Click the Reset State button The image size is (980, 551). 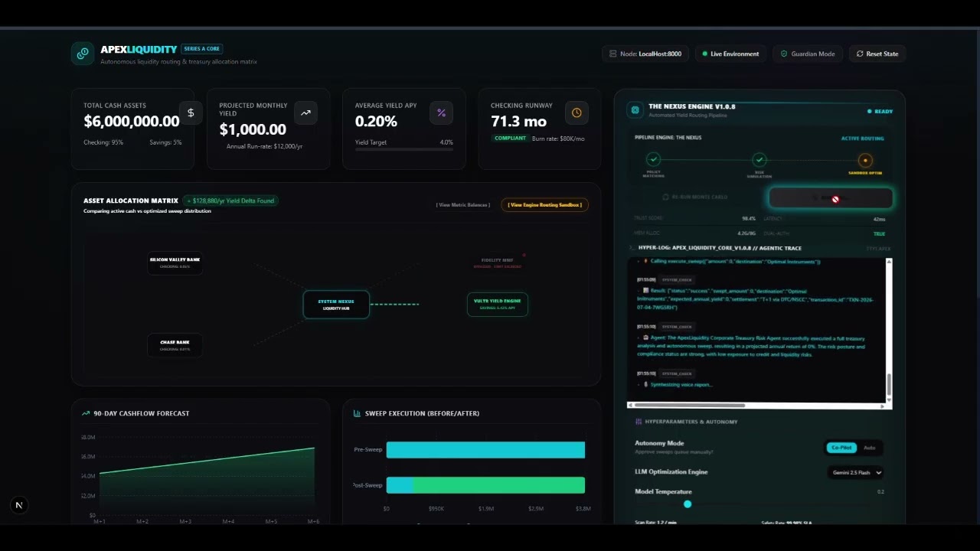pos(877,54)
